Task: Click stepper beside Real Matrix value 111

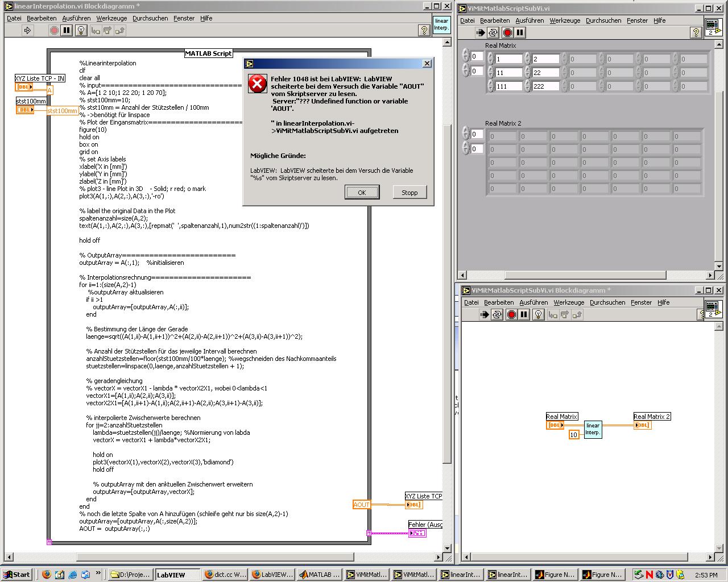Action: point(491,86)
